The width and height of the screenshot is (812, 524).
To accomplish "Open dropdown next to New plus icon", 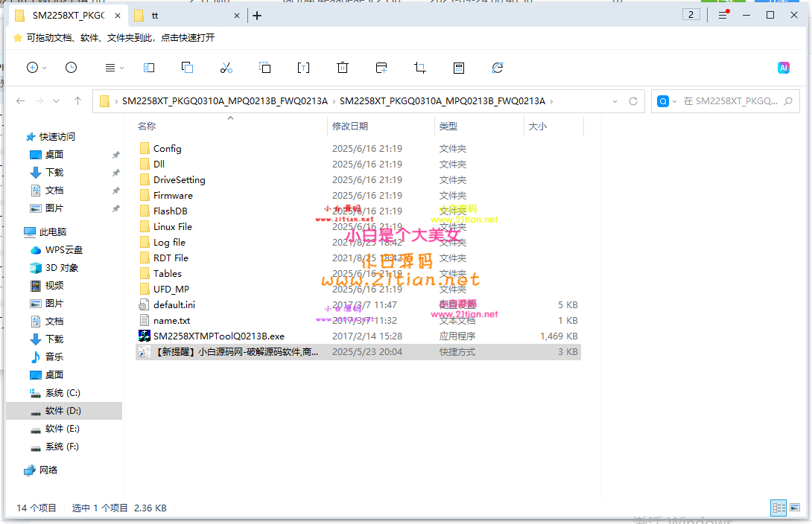I will (x=45, y=68).
